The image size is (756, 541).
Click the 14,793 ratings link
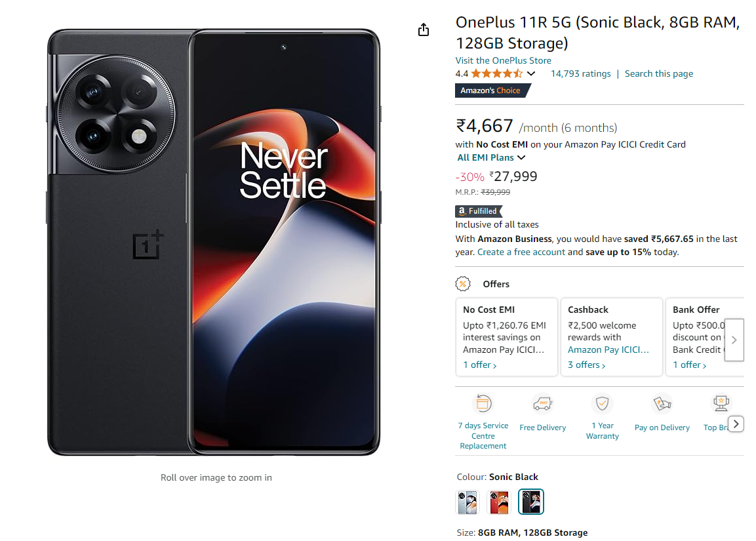tap(580, 73)
